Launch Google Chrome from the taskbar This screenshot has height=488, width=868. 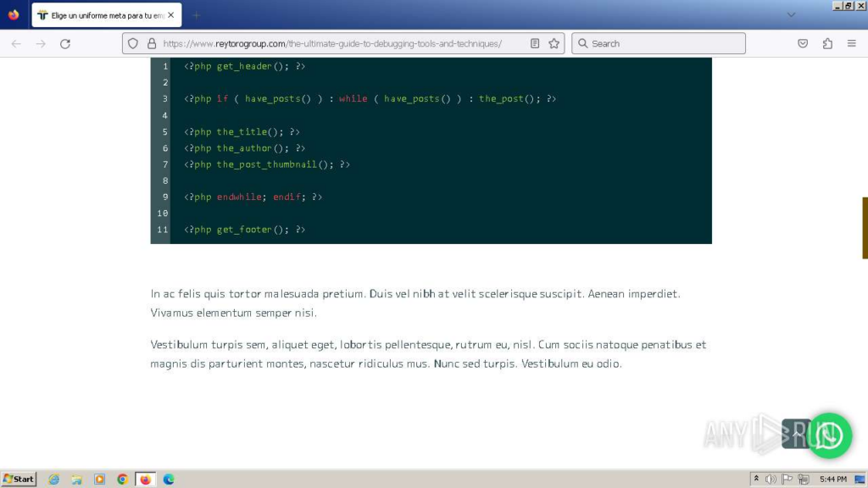122,479
